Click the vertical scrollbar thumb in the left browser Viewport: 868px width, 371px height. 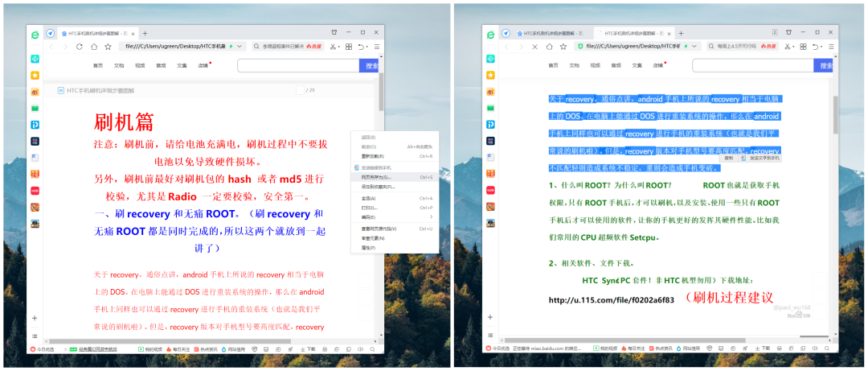coord(381,91)
